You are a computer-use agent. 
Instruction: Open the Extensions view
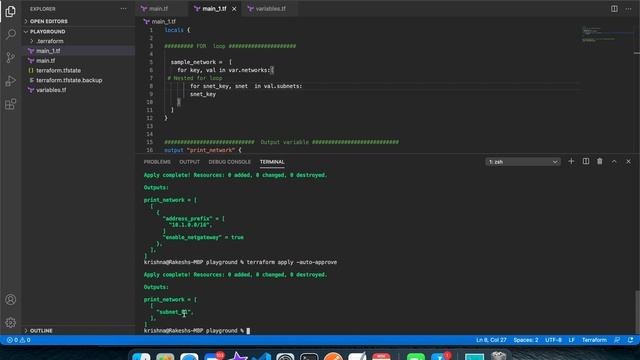[11, 104]
